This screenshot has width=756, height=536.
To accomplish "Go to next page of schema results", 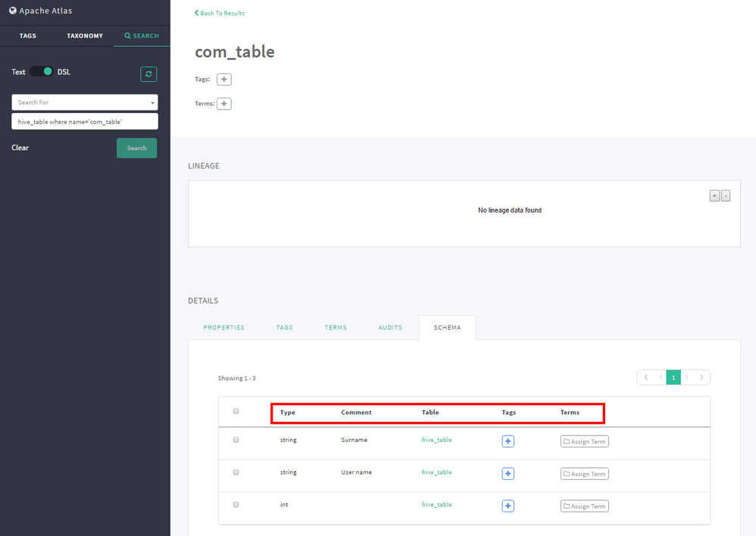I will pyautogui.click(x=687, y=378).
